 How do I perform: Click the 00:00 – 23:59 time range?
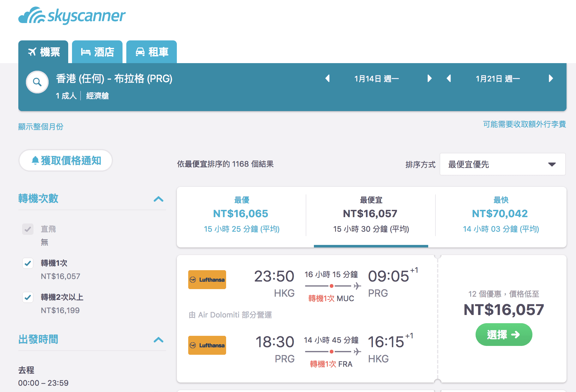click(x=43, y=383)
